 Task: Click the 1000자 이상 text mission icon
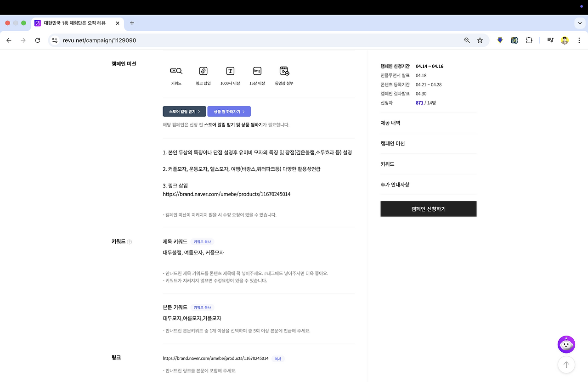(230, 71)
